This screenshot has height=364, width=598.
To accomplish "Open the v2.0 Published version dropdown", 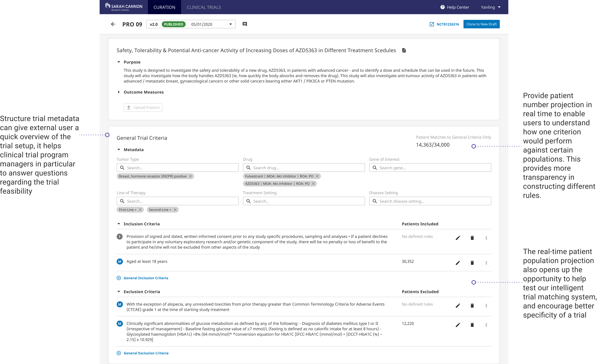I will point(191,24).
